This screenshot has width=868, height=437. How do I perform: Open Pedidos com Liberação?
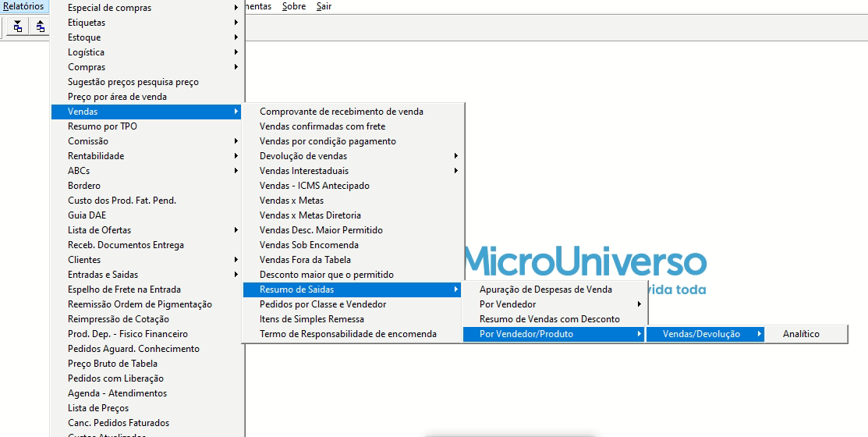(147, 378)
